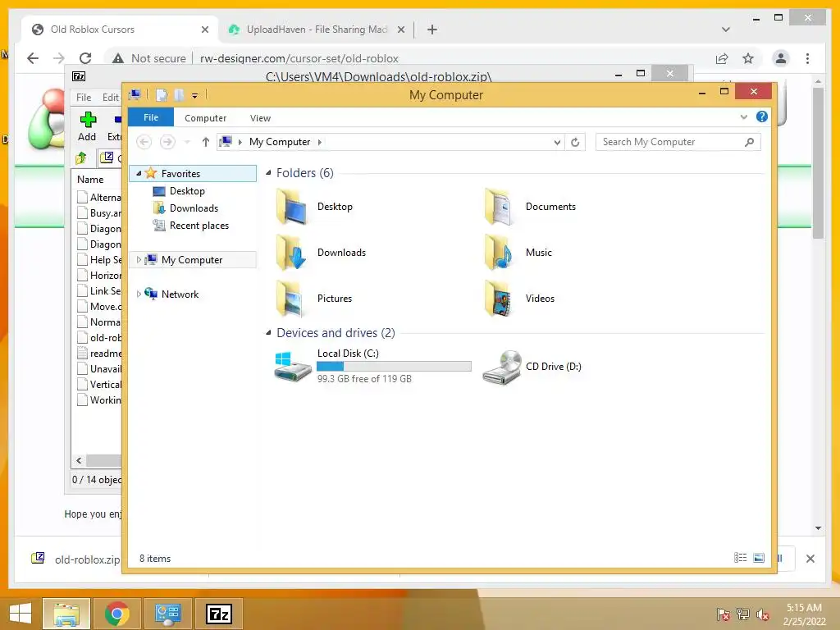This screenshot has width=840, height=630.
Task: Collapse the Folders (6) group
Action: click(268, 172)
